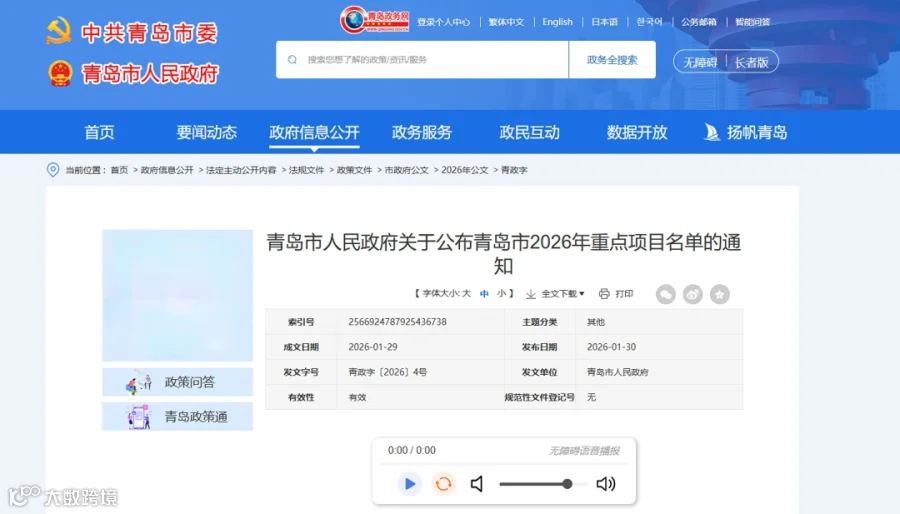900x514 pixels.
Task: Select the 政府信息公开 nav tab
Action: point(314,133)
